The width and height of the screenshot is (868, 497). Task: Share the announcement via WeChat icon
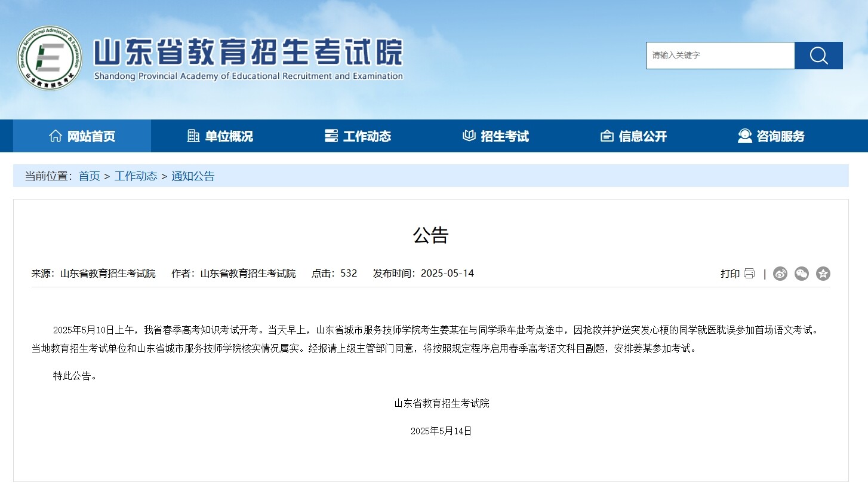coord(802,274)
